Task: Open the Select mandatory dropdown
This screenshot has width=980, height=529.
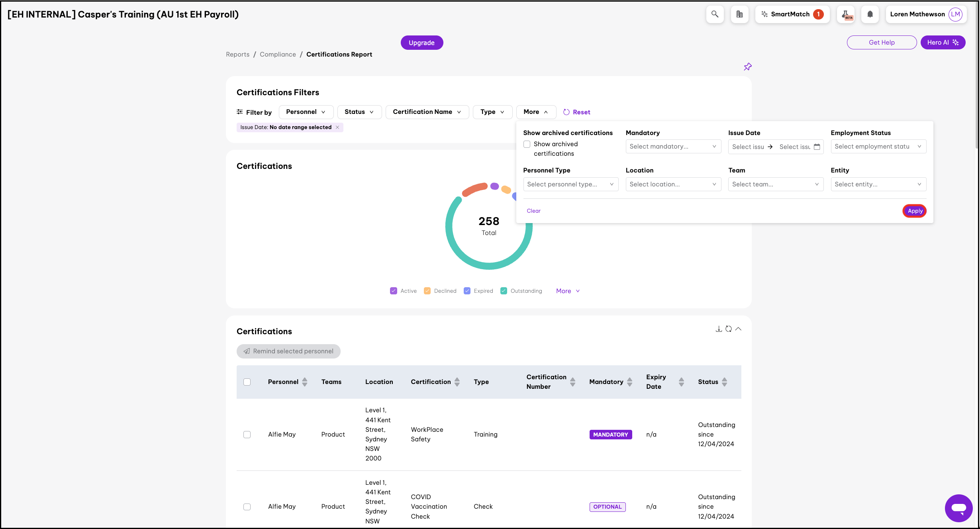Action: (673, 147)
